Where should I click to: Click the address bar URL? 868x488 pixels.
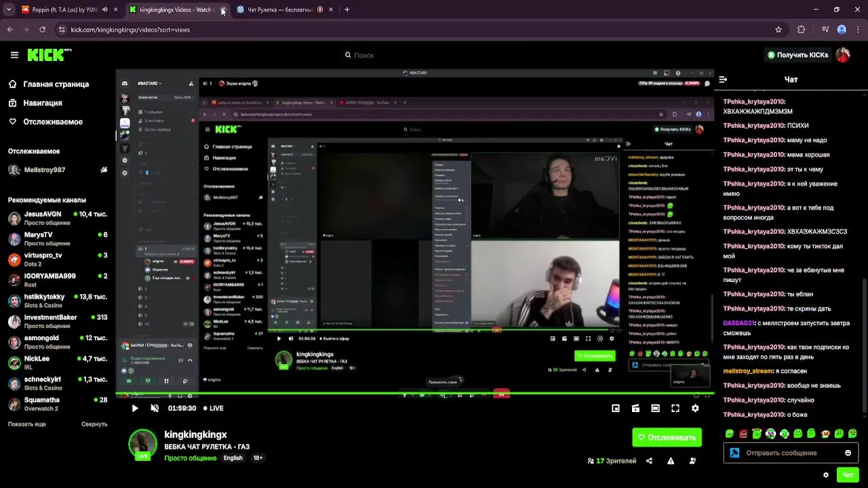pos(130,30)
